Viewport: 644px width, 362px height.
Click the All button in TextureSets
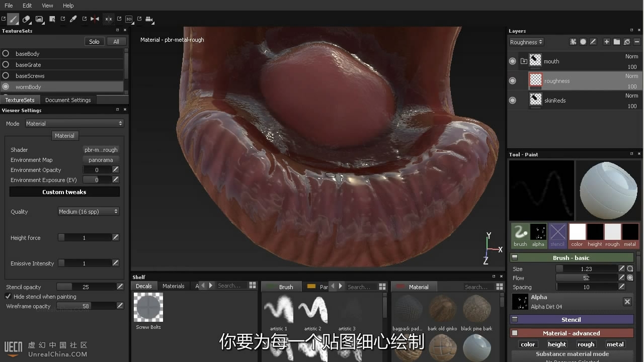tap(116, 42)
